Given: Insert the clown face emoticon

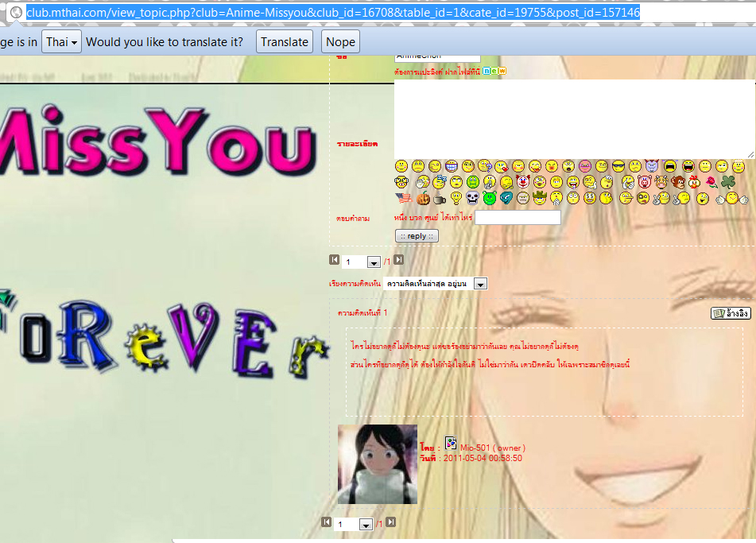Looking at the screenshot, I should tap(522, 182).
